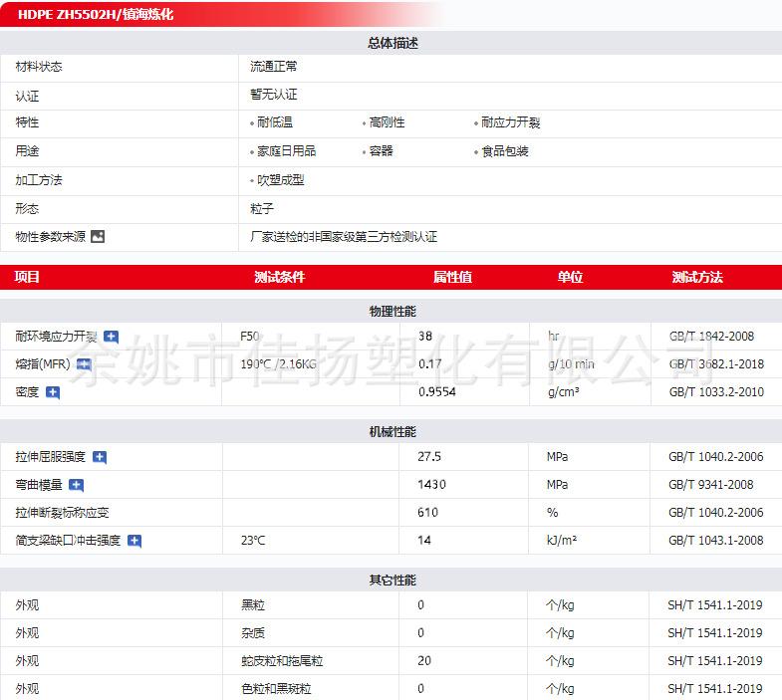
Task: Click the 物理性能 section header
Action: coord(391,312)
